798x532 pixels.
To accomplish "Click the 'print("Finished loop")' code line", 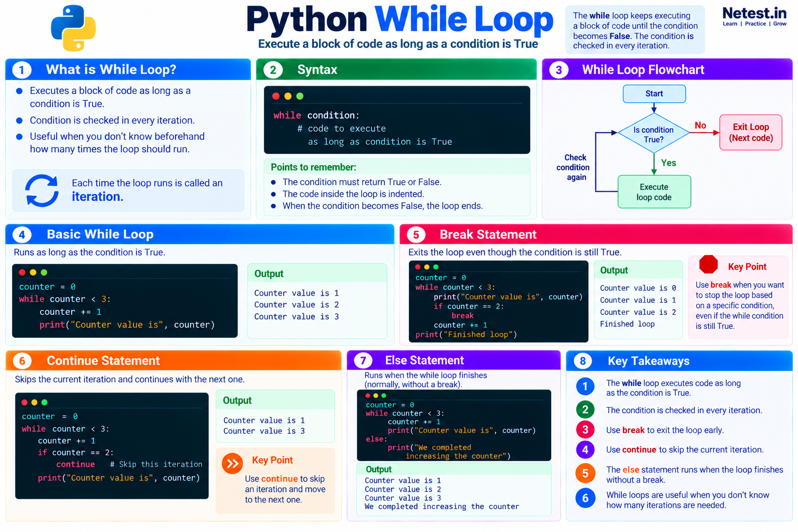I will click(x=466, y=335).
